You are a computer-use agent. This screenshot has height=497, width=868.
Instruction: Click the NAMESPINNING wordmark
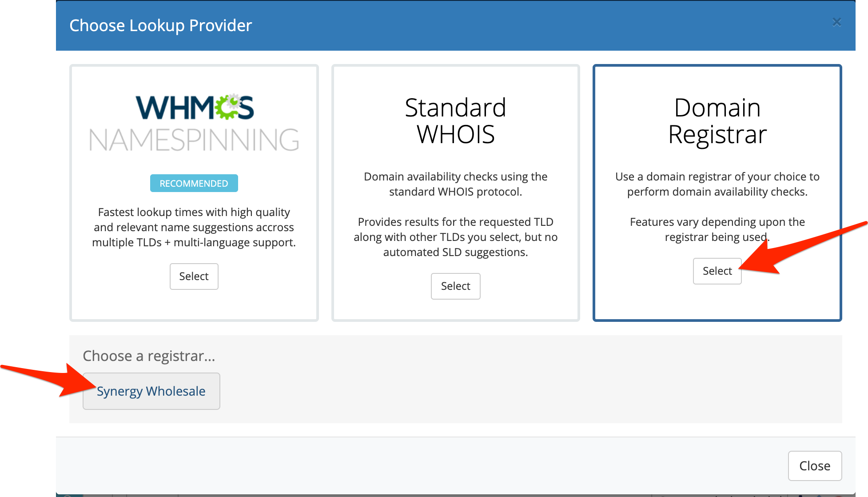(x=194, y=140)
